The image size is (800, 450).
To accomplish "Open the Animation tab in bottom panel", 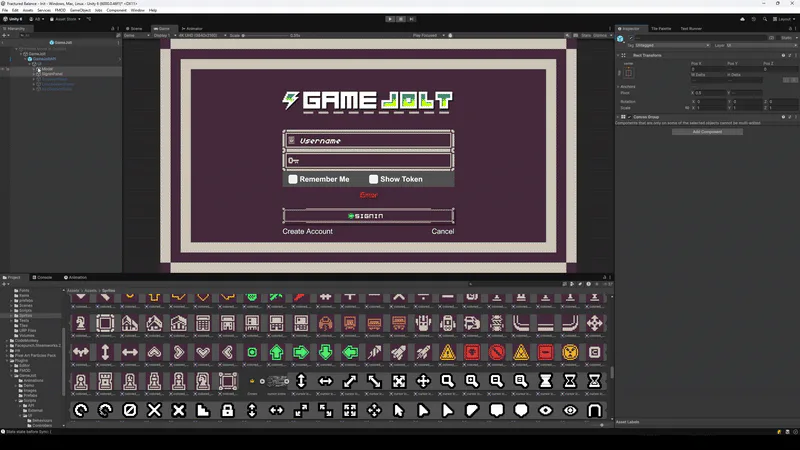I will pos(76,278).
